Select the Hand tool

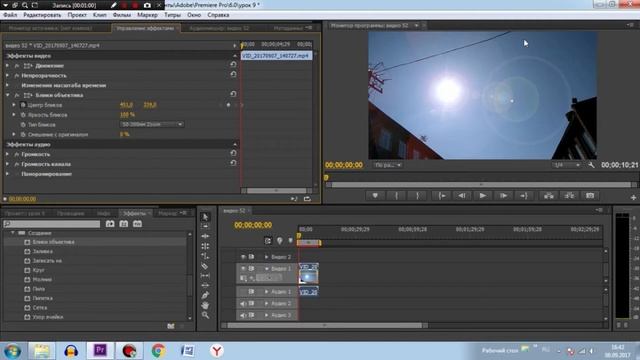(x=205, y=305)
